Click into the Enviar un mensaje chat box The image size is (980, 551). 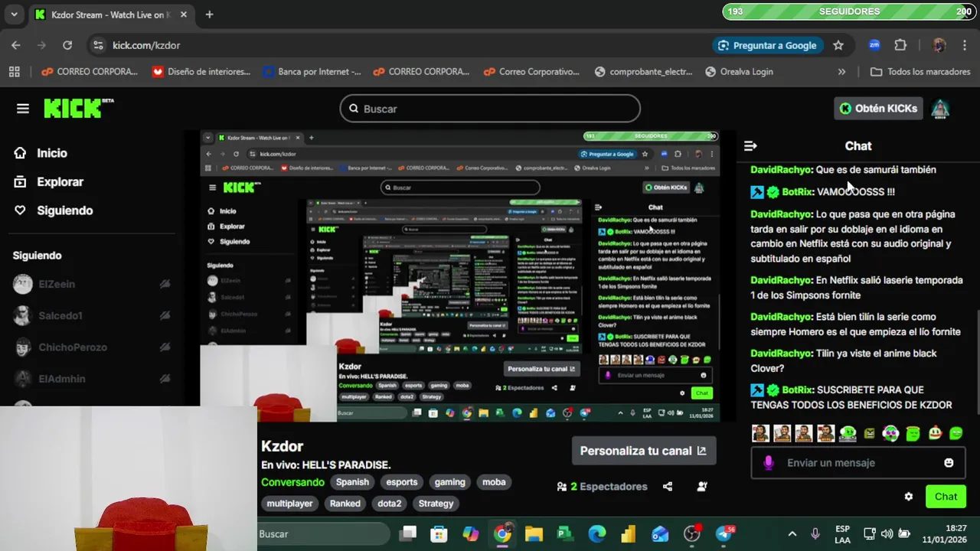click(x=857, y=463)
